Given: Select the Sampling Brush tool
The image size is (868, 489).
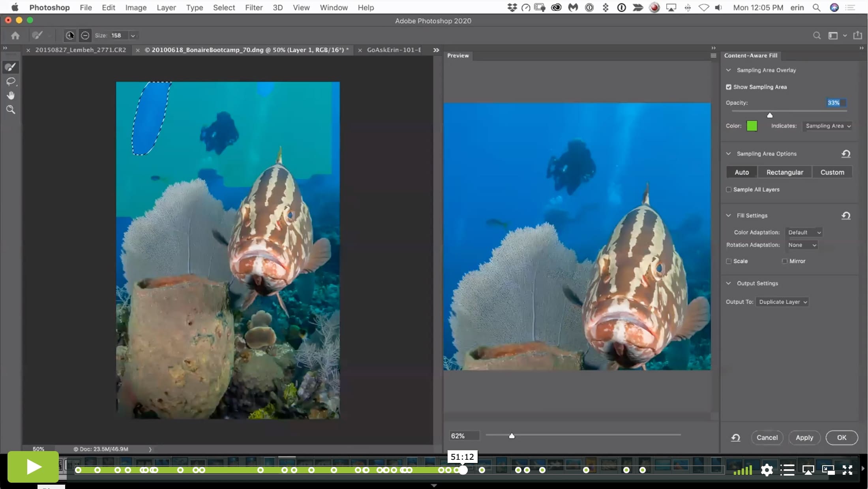Looking at the screenshot, I should pos(11,67).
